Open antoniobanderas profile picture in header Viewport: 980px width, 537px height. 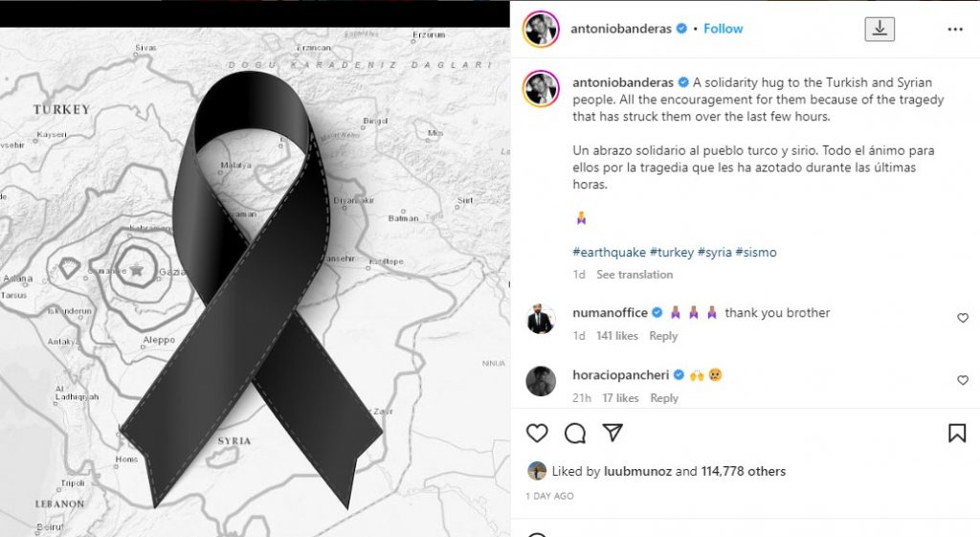pyautogui.click(x=542, y=29)
